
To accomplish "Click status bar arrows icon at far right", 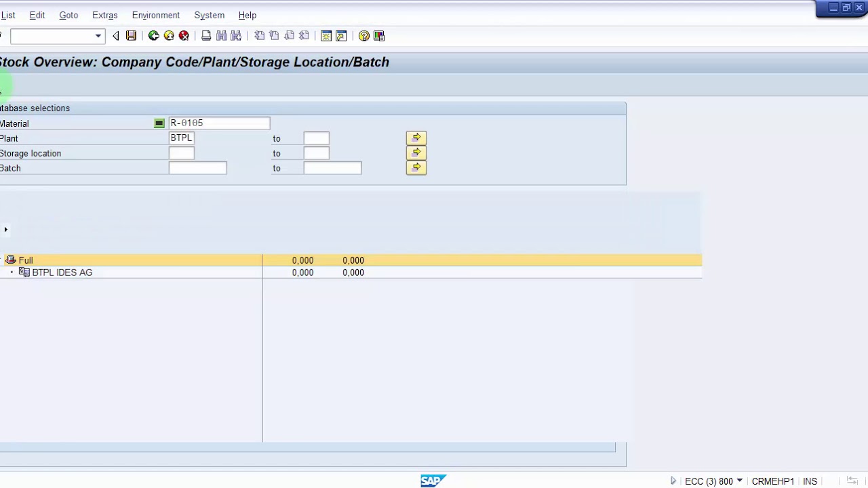I will click(x=852, y=481).
